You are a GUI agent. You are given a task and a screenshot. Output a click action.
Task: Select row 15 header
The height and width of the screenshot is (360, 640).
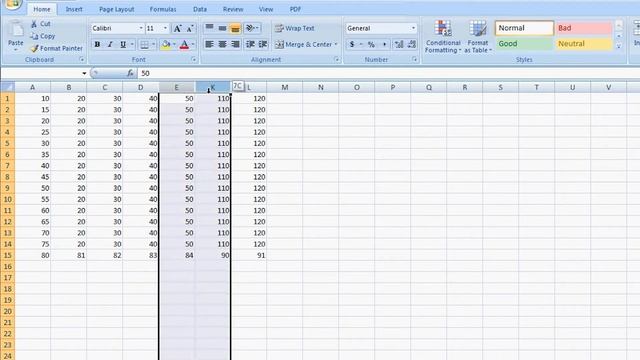click(7, 256)
